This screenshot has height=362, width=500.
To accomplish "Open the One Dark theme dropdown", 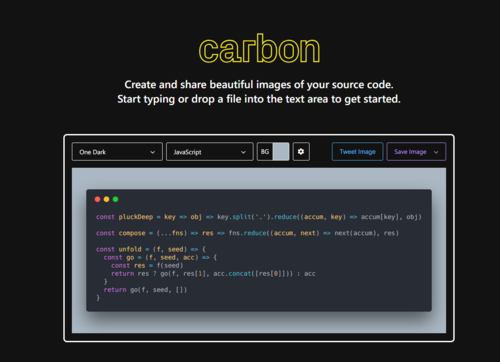I will pos(117,152).
